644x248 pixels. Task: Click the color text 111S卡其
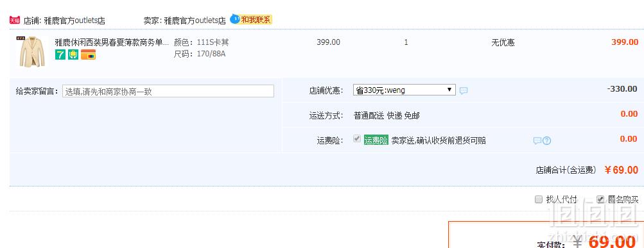point(213,42)
